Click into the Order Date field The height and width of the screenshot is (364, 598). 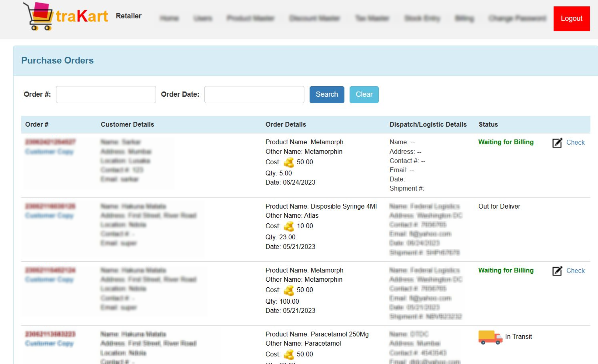point(254,95)
